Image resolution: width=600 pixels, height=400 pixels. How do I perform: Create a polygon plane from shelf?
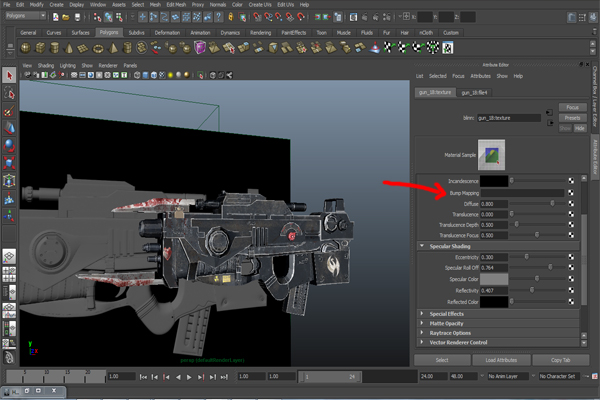point(83,48)
